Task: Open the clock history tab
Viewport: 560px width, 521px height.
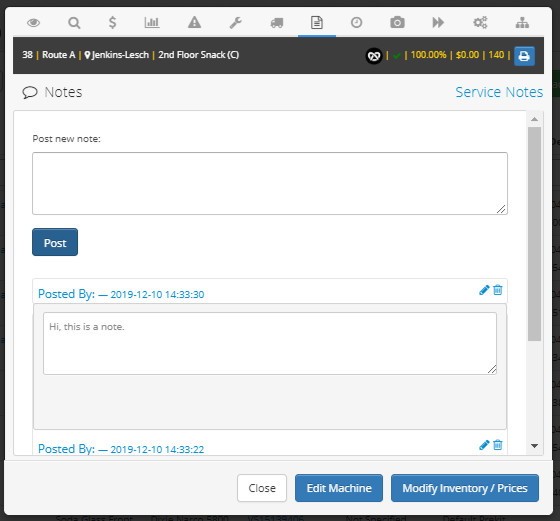Action: click(x=356, y=22)
